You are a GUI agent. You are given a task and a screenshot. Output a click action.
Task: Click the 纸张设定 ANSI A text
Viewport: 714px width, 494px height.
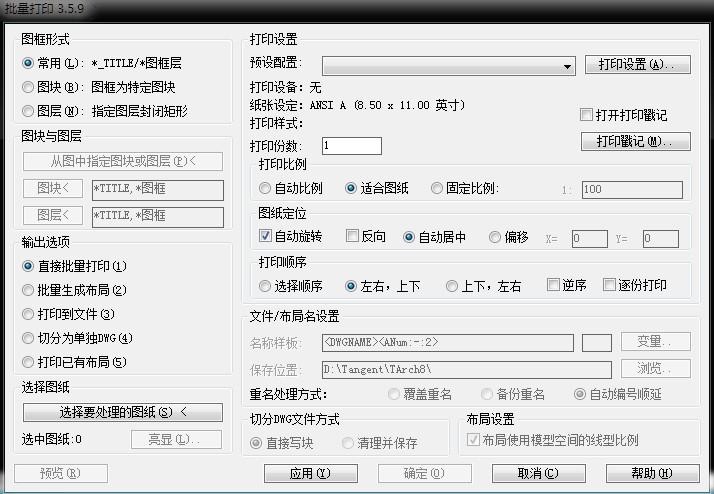[x=357, y=105]
